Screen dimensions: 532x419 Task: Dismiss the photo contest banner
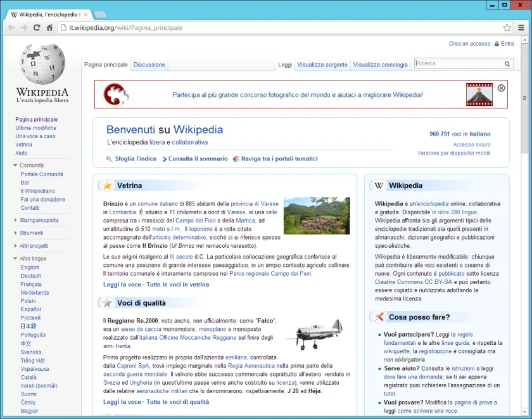tap(501, 88)
